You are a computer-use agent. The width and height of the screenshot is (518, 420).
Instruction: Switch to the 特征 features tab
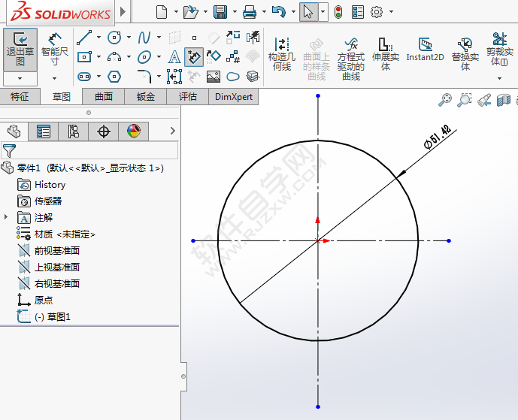point(20,97)
